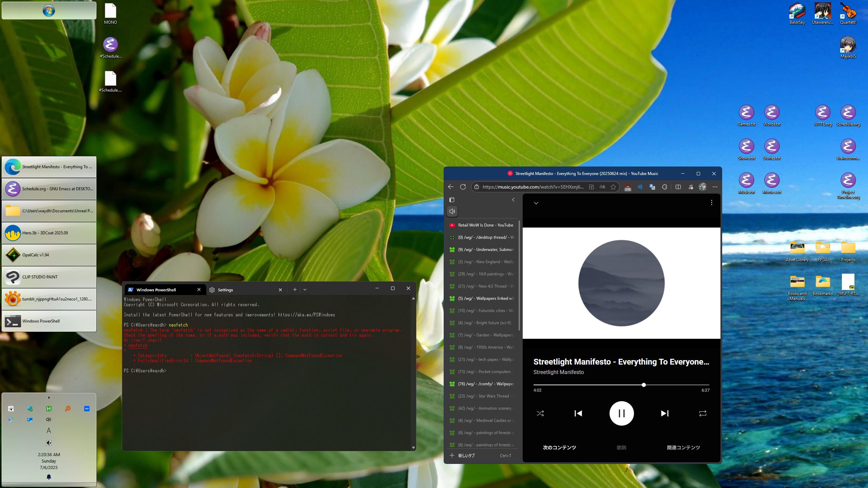Skip to the next track
868x488 pixels.
[x=664, y=413]
